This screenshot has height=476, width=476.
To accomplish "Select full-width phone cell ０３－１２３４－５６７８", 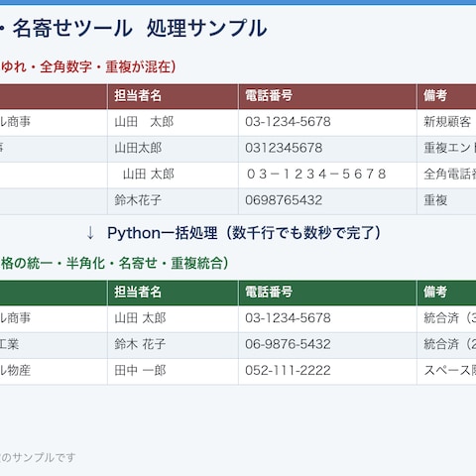I will (x=327, y=175).
